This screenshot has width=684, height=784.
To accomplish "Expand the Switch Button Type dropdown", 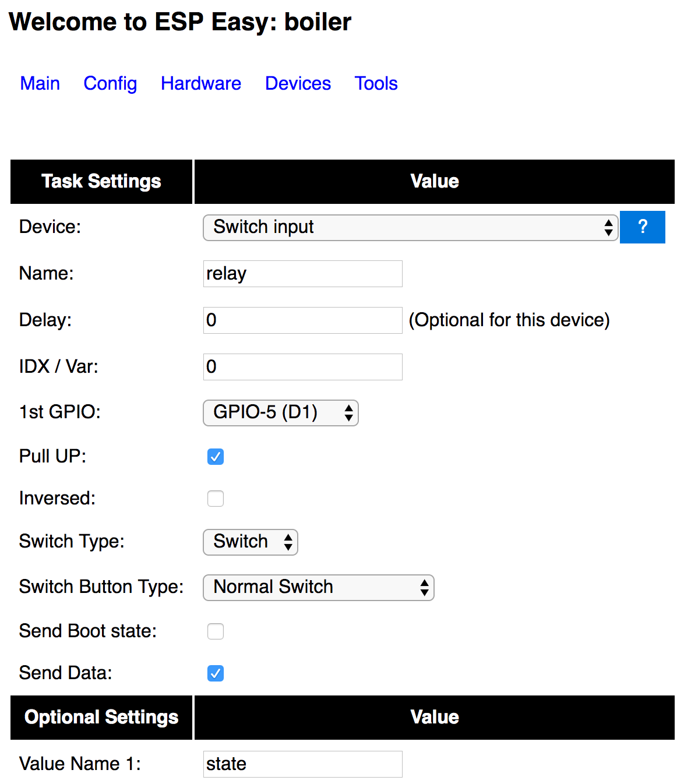I will click(x=318, y=588).
